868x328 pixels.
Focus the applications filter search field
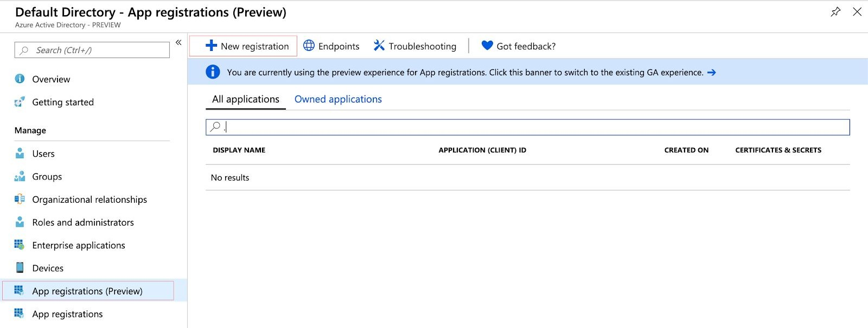click(x=528, y=127)
